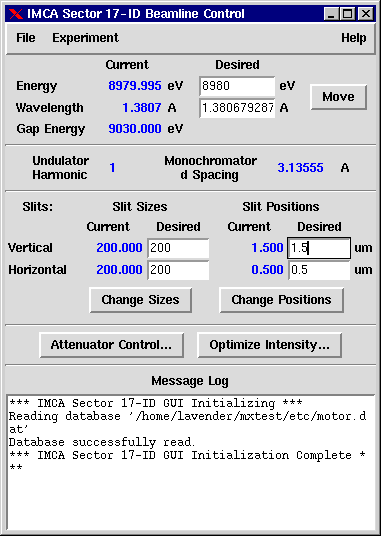This screenshot has width=381, height=536.
Task: Click the Move button
Action: [338, 97]
